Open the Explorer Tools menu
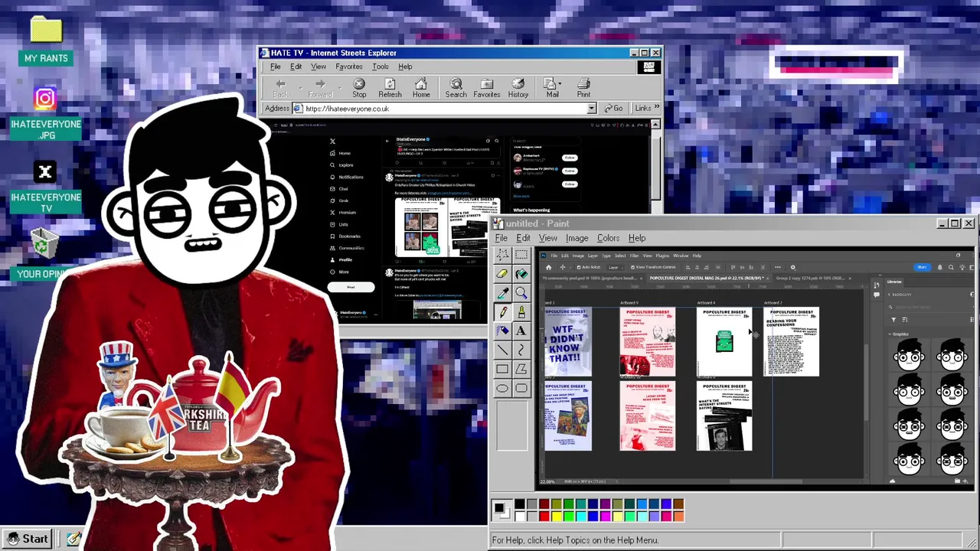Image resolution: width=980 pixels, height=551 pixels. (x=381, y=67)
